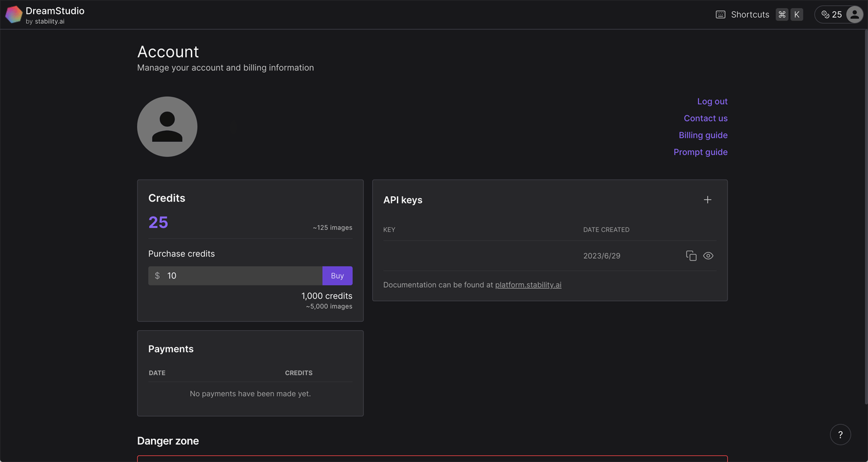Click the "No payments have been made yet." text
The width and height of the screenshot is (868, 462).
[251, 394]
